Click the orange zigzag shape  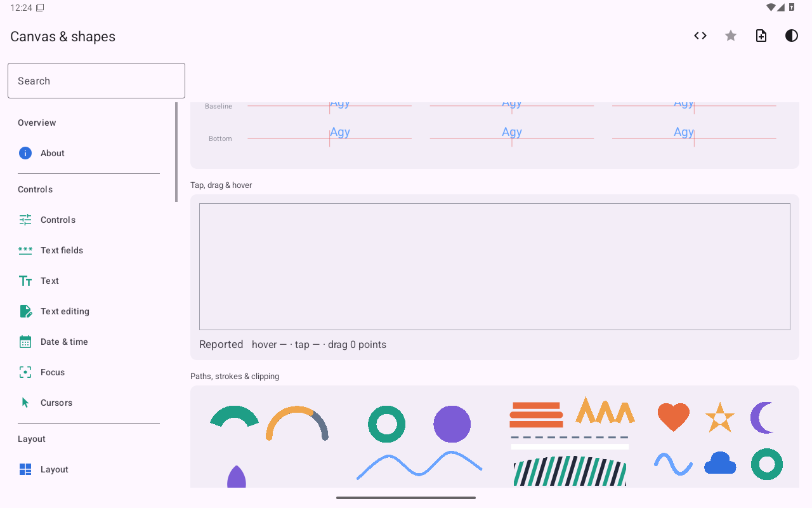[605, 410]
